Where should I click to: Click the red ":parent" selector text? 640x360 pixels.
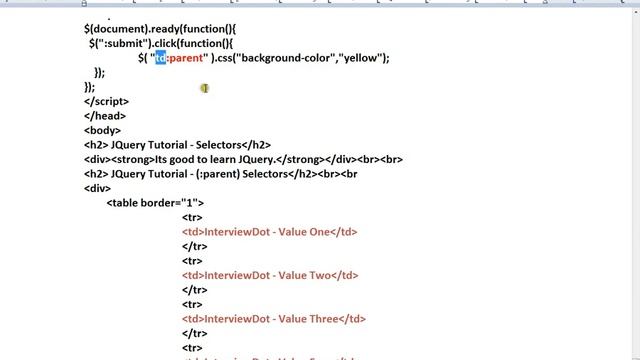pyautogui.click(x=185, y=58)
